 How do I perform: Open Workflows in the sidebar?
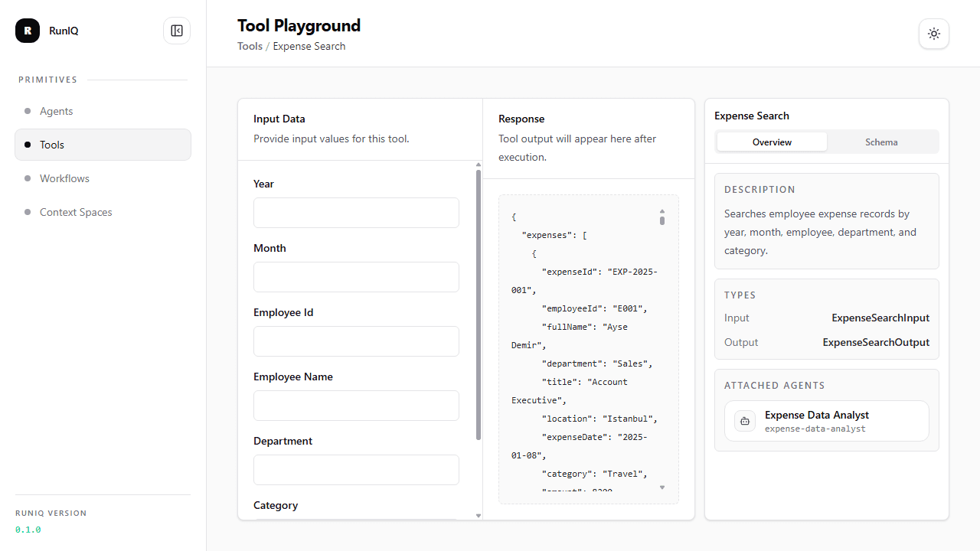point(103,178)
